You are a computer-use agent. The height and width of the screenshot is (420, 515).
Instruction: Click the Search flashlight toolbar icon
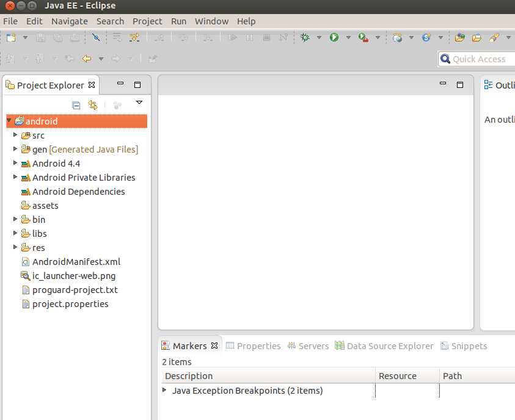[494, 37]
